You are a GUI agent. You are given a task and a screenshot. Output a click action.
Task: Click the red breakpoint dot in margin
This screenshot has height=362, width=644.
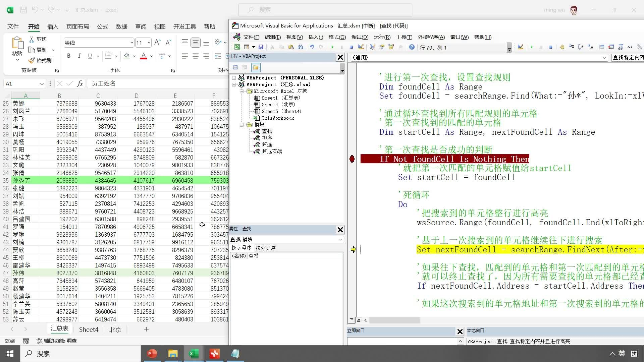[352, 159]
